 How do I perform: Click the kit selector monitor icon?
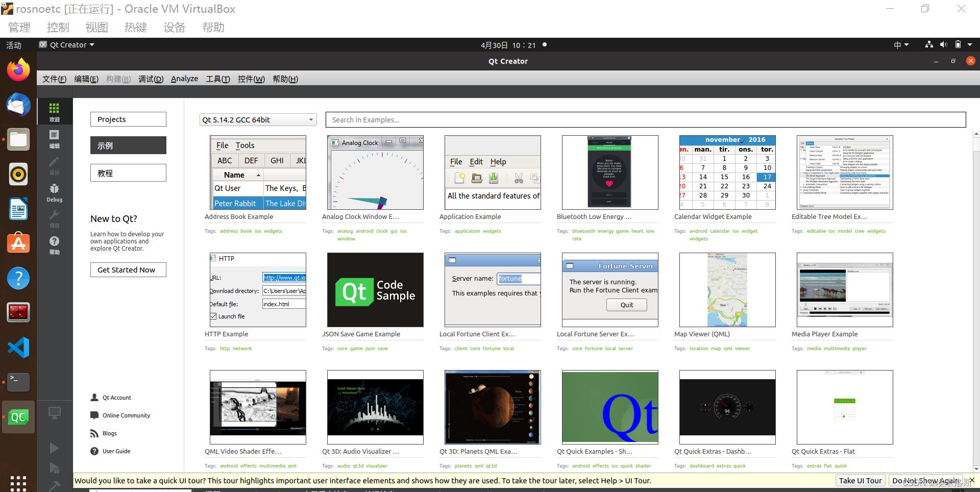(54, 412)
